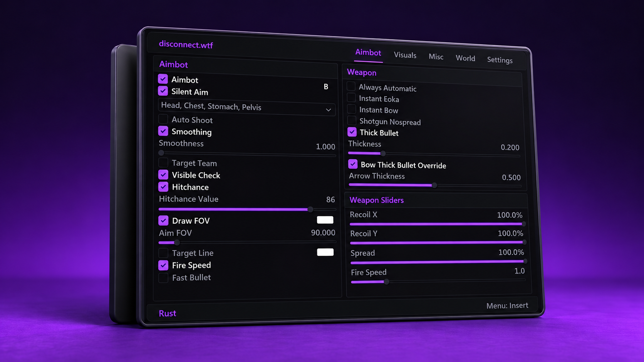Uncheck the Aimbot checkbox
This screenshot has height=362, width=644.
pos(163,79)
